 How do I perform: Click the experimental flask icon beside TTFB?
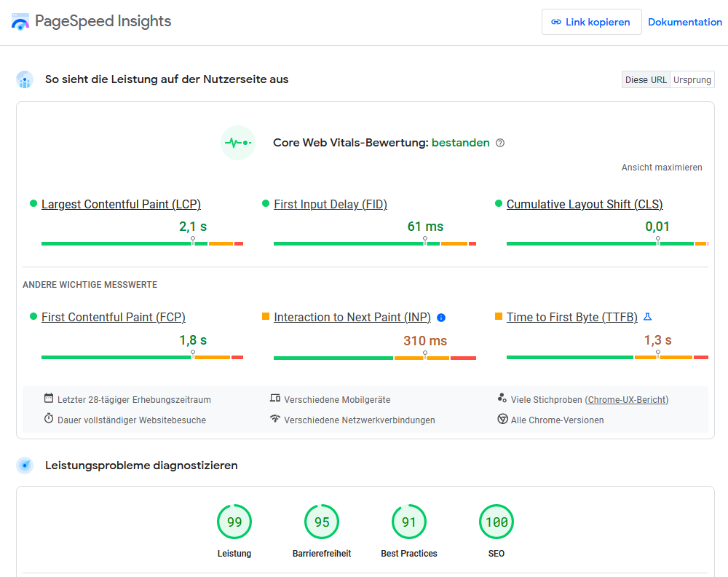pos(648,317)
